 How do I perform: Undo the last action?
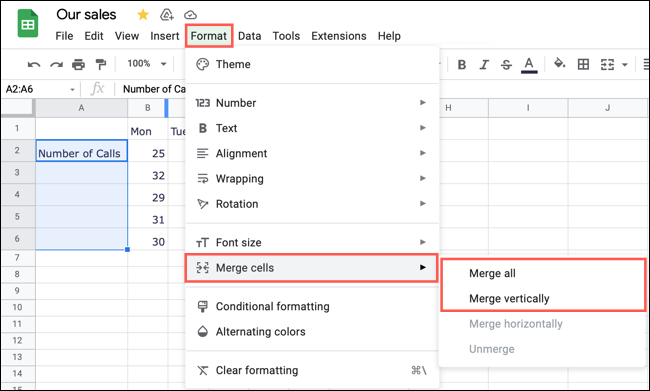pyautogui.click(x=34, y=64)
